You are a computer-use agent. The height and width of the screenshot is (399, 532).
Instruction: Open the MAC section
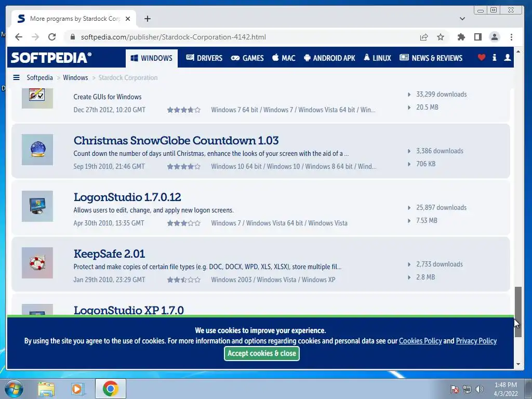[x=284, y=58]
